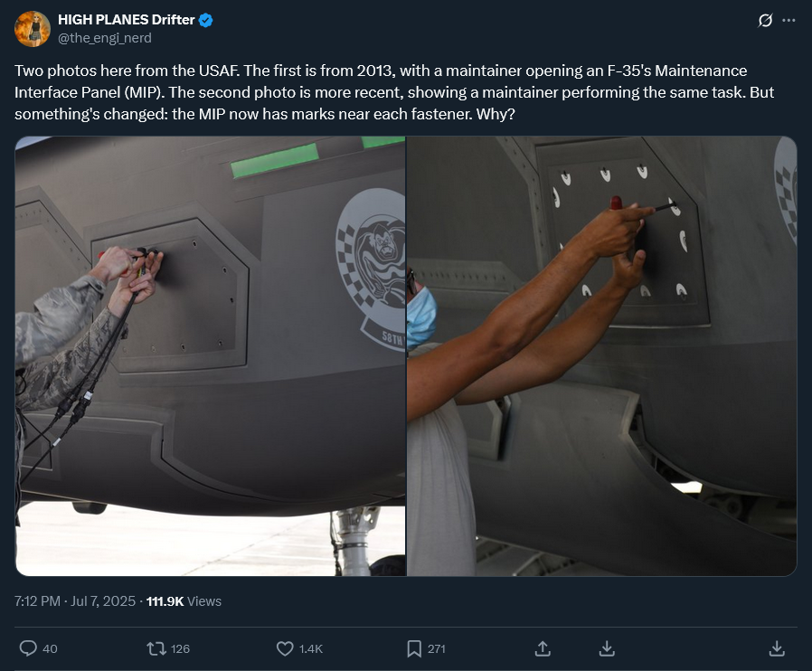Click the HIGH PLANES Drifter display name
The height and width of the screenshot is (671, 812).
pyautogui.click(x=127, y=20)
